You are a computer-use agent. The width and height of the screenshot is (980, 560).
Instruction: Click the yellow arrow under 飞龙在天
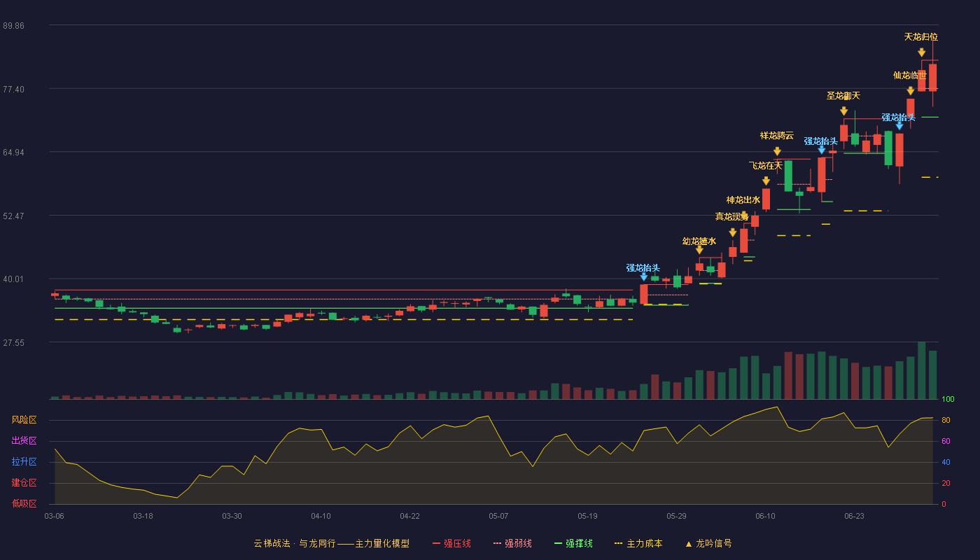pyautogui.click(x=766, y=181)
